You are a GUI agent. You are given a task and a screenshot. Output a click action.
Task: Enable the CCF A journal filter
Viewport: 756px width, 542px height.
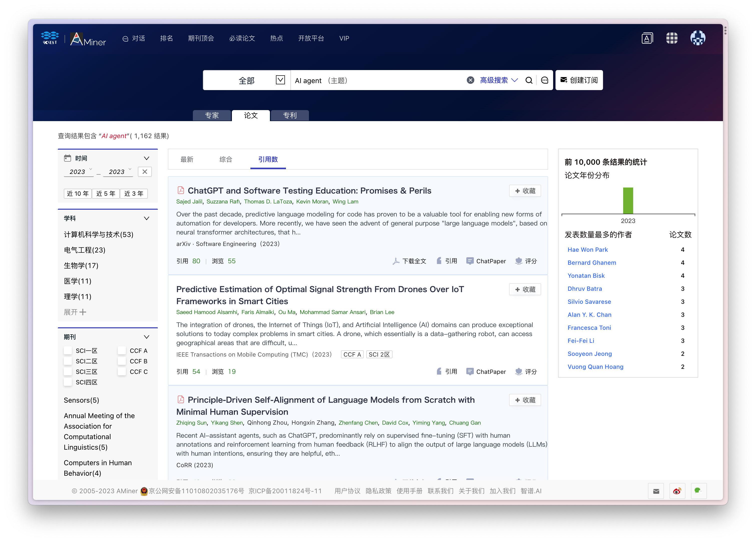click(x=122, y=350)
